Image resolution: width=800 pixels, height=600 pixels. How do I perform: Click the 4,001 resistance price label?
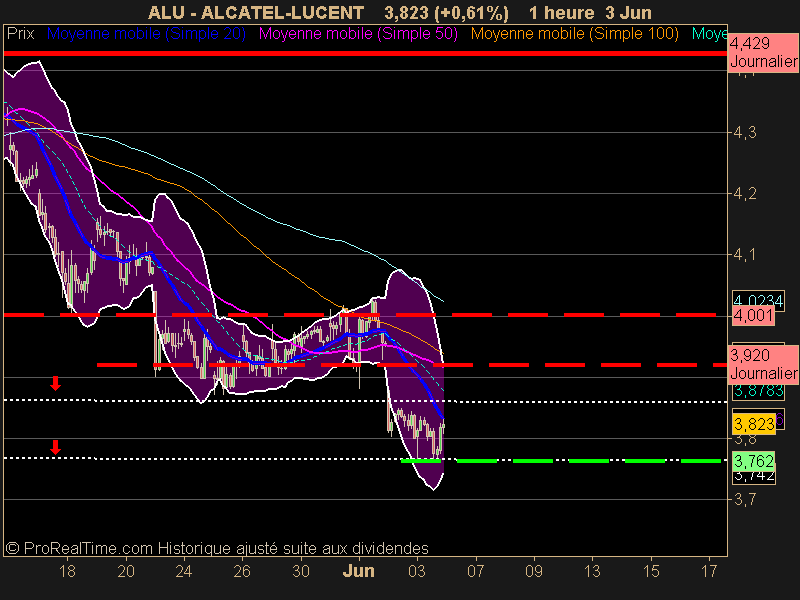point(753,315)
